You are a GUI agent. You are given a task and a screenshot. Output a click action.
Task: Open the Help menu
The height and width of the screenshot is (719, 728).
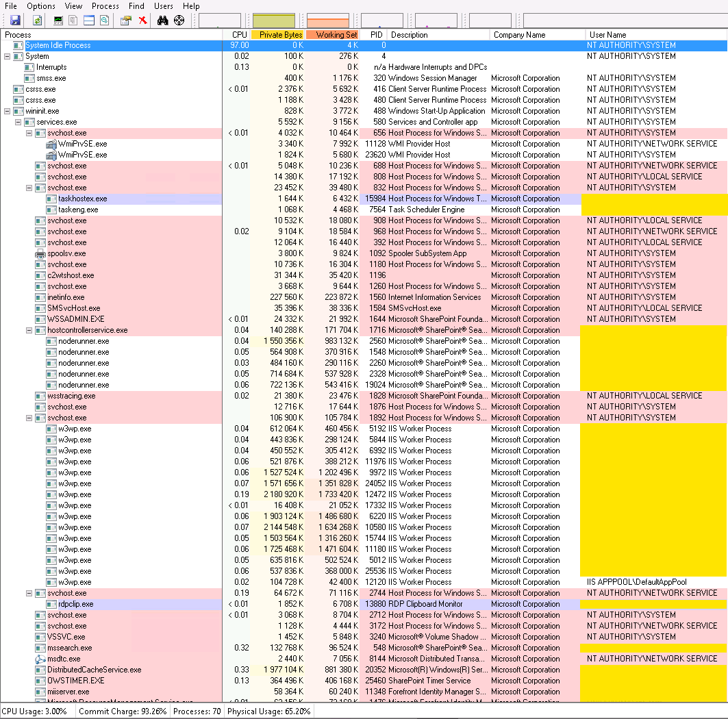coord(191,6)
